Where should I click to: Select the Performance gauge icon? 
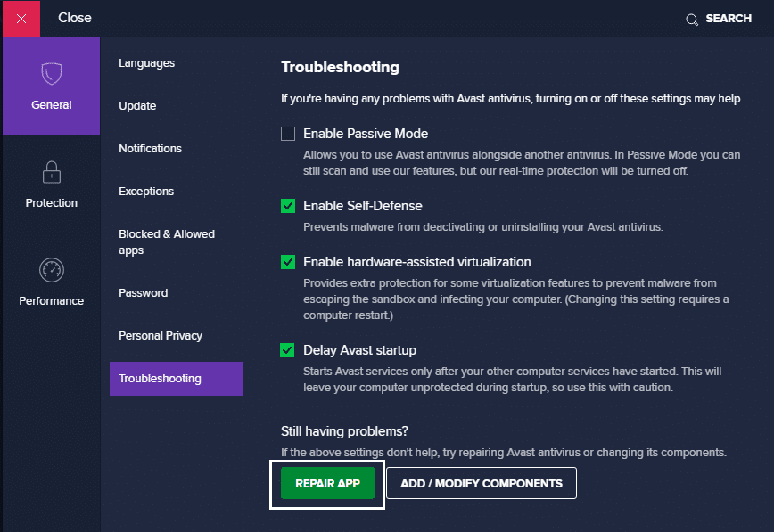click(x=52, y=270)
